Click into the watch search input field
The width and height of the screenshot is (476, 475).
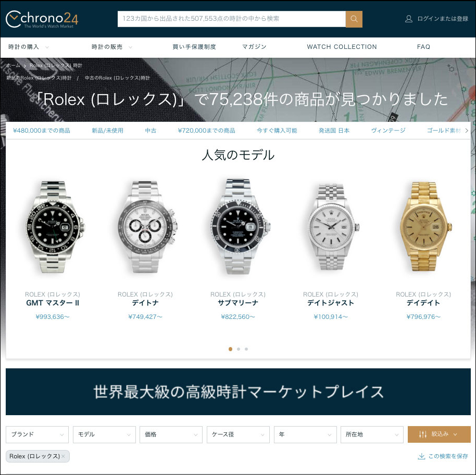pos(231,19)
